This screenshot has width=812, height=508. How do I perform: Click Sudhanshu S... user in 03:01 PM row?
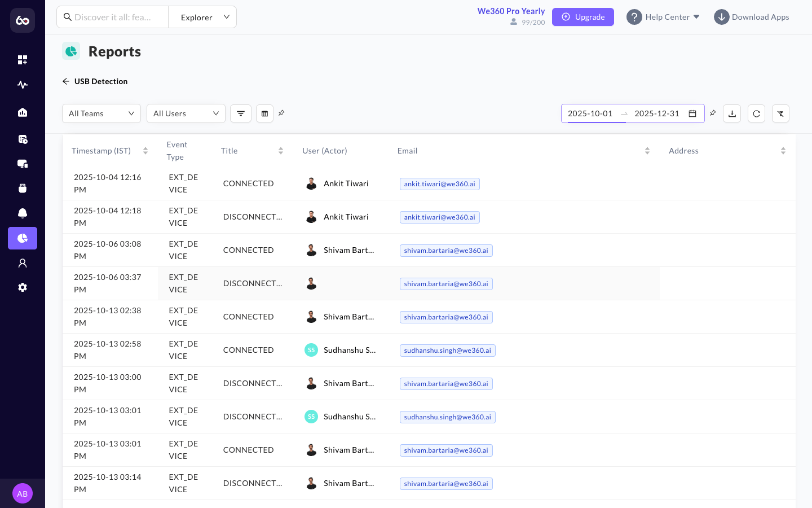click(350, 417)
